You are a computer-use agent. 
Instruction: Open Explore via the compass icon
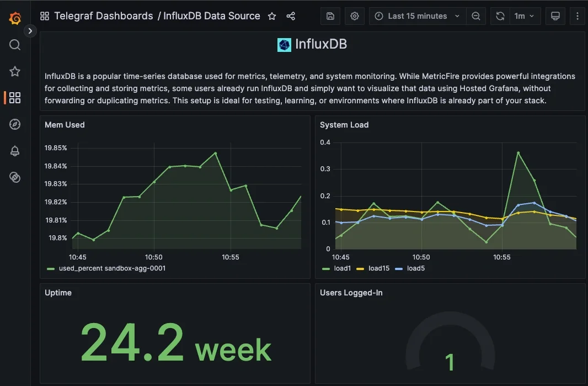[14, 124]
